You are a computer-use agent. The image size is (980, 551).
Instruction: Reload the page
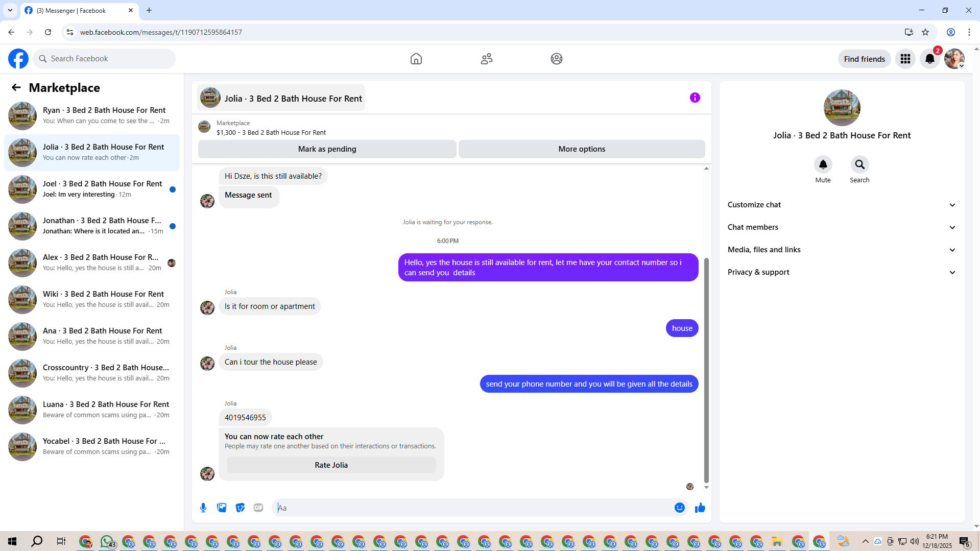[48, 32]
